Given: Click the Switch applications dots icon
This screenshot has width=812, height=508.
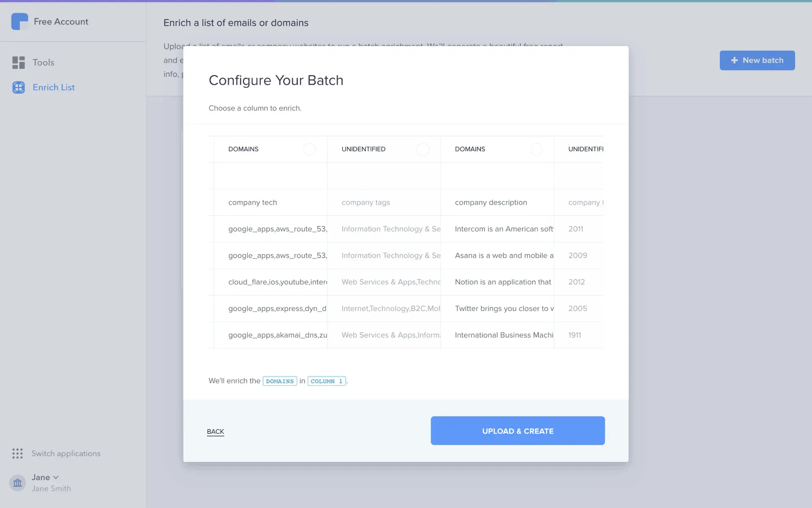Looking at the screenshot, I should coord(17,453).
